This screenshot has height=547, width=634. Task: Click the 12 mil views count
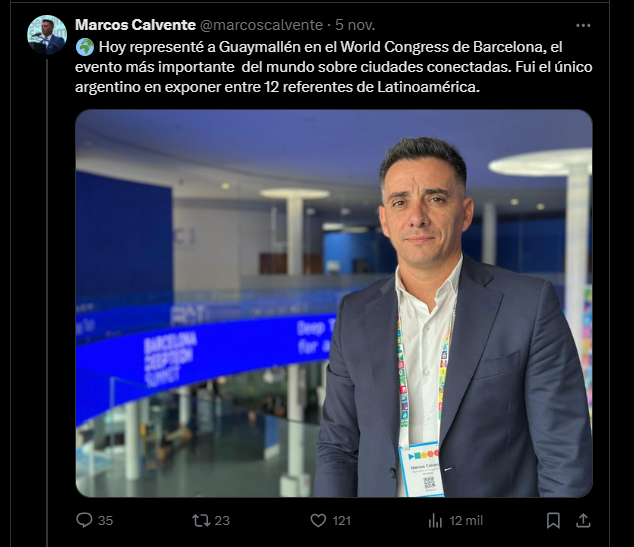pos(466,521)
